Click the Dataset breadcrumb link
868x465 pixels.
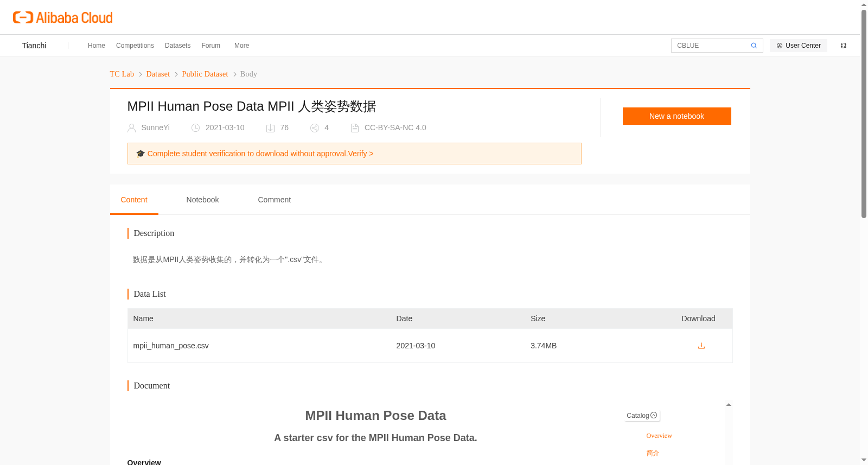point(158,74)
